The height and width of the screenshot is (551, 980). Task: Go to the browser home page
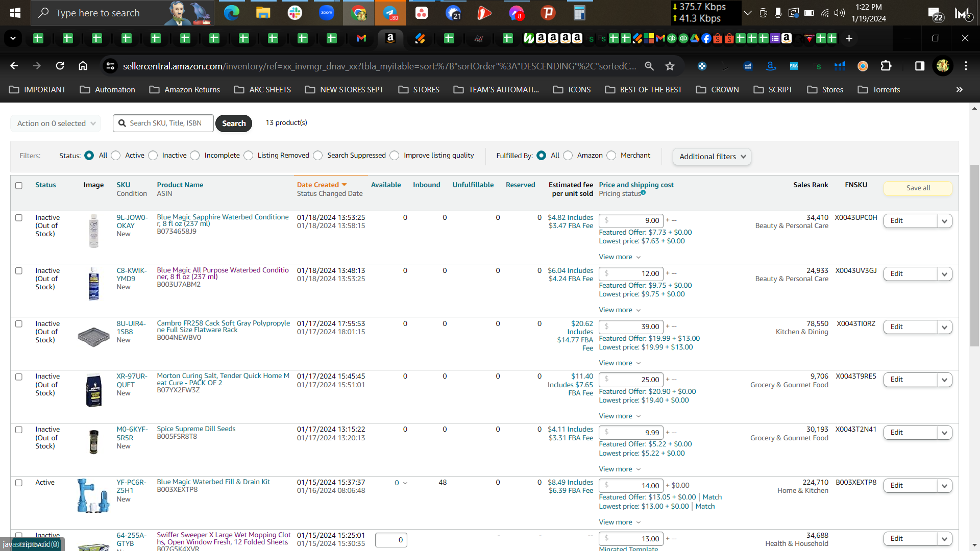click(x=83, y=66)
